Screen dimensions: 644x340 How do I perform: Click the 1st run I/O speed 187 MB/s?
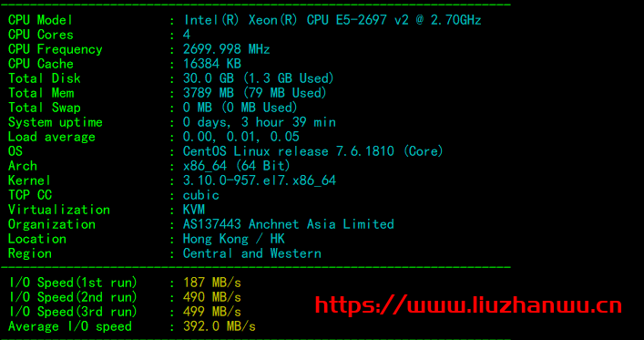point(212,283)
